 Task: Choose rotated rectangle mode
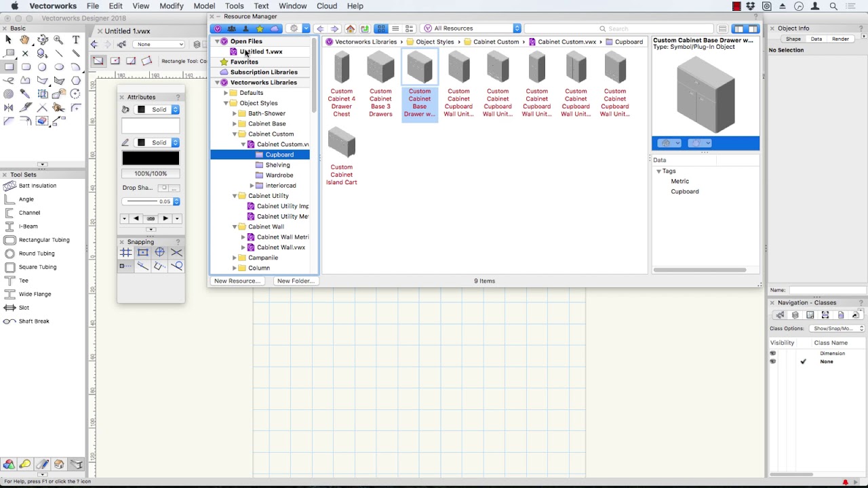pyautogui.click(x=146, y=61)
